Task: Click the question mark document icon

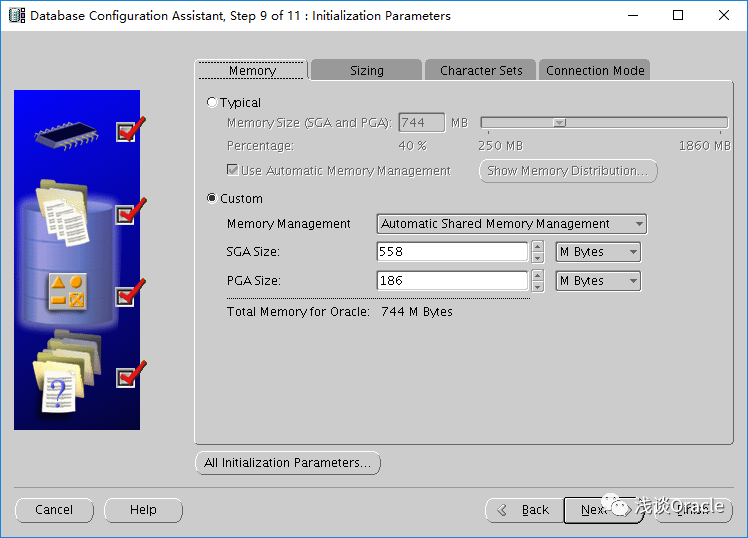Action: coord(59,391)
